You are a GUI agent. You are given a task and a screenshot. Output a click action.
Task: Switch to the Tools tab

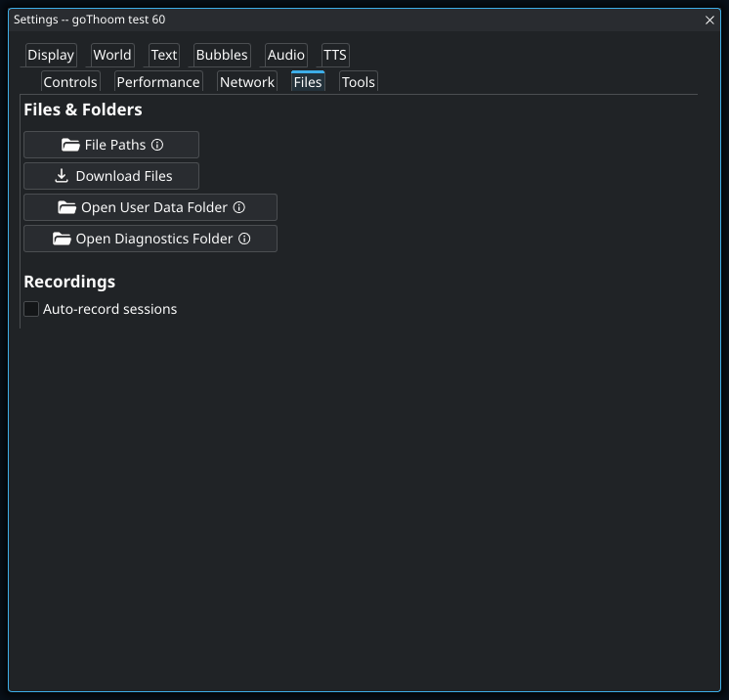(x=358, y=82)
